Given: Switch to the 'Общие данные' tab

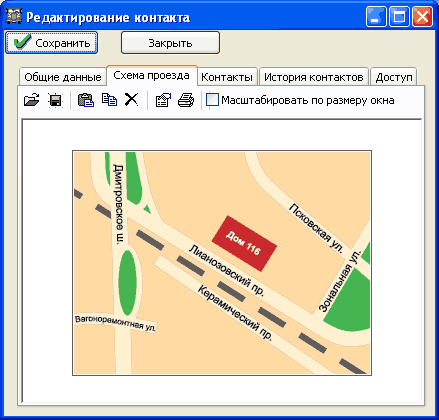Looking at the screenshot, I should coord(63,77).
